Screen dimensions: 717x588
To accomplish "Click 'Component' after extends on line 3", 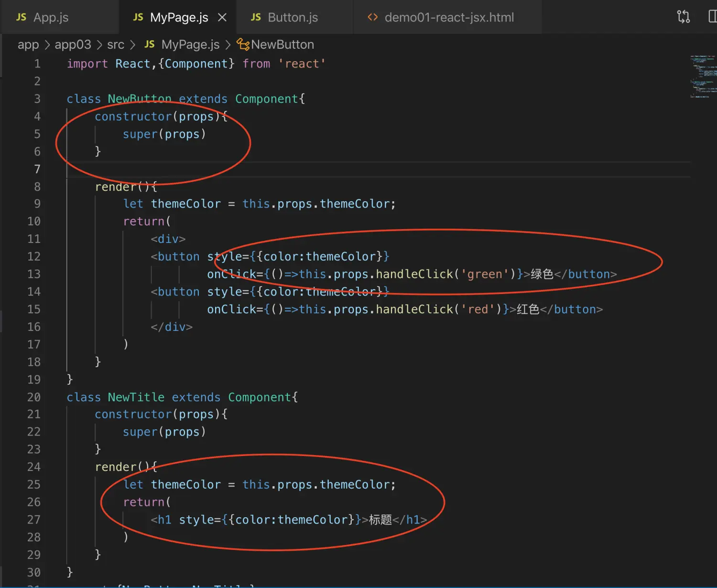I will pyautogui.click(x=267, y=99).
